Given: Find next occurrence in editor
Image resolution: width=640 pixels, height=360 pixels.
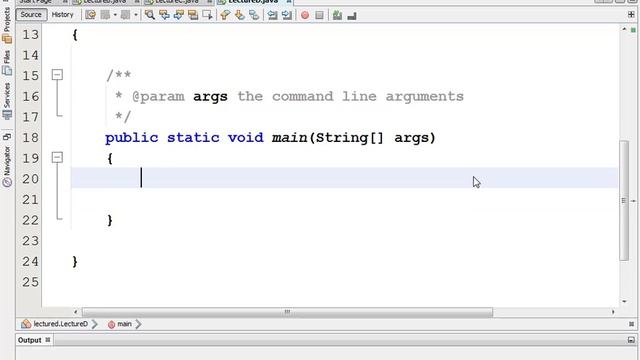Looking at the screenshot, I should (x=179, y=15).
